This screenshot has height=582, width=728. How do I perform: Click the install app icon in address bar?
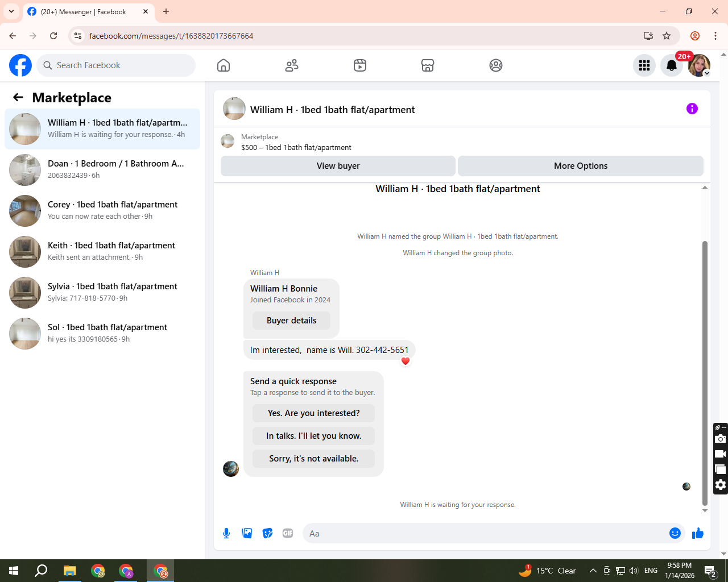pyautogui.click(x=648, y=36)
